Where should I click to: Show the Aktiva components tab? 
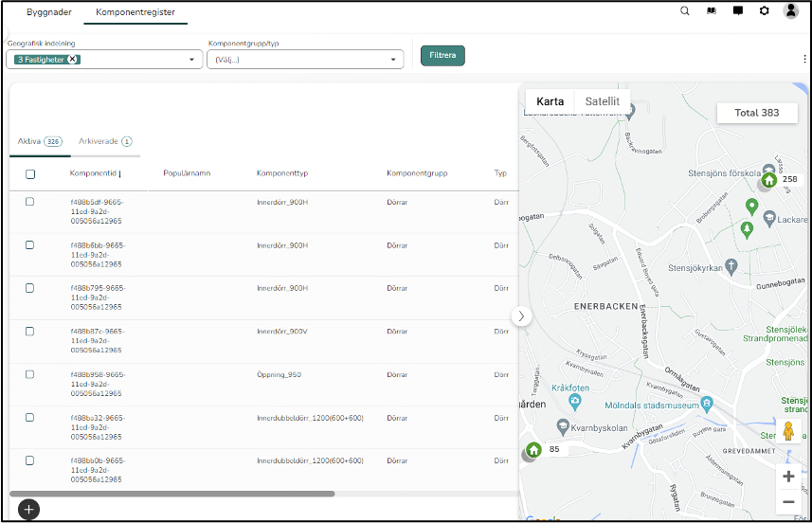coord(40,141)
